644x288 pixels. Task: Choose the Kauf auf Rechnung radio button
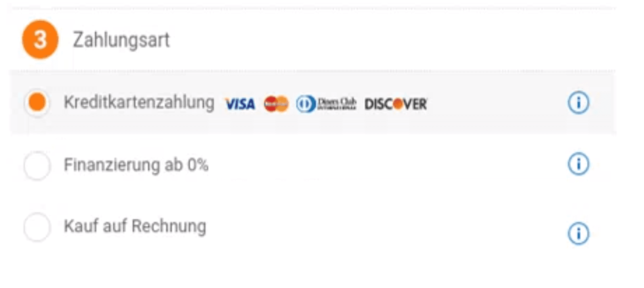click(x=37, y=227)
